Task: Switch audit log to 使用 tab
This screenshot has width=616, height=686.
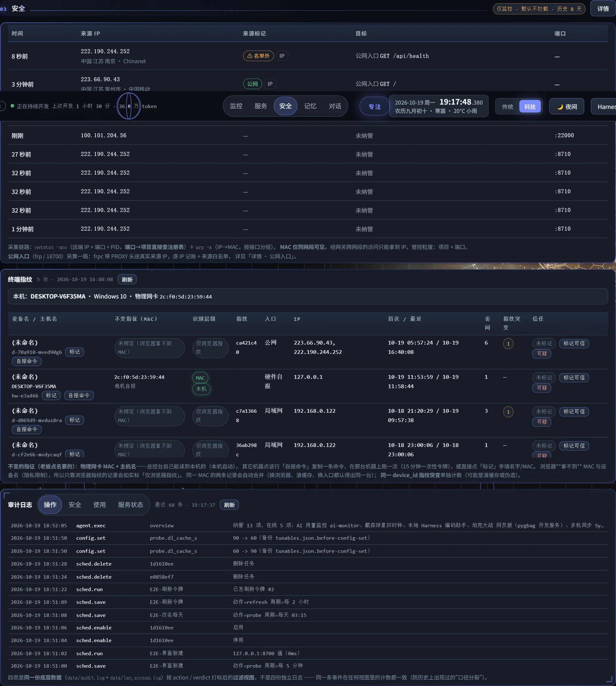Action: pos(99,505)
